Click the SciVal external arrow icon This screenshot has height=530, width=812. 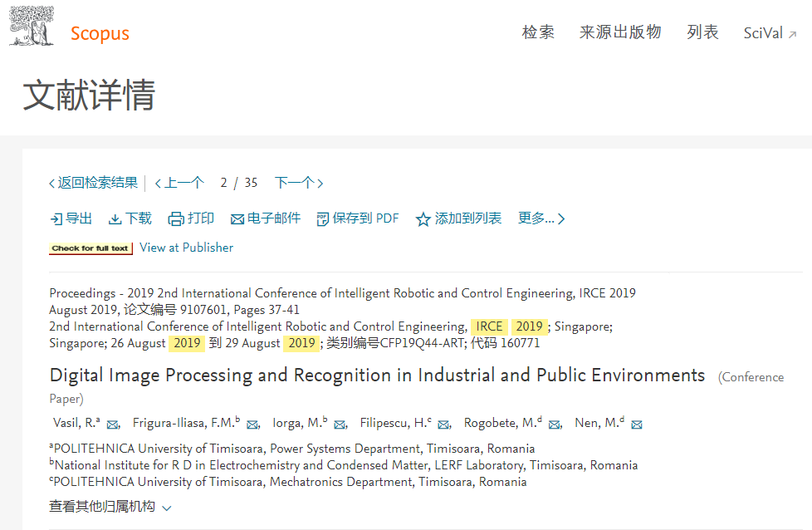pos(792,35)
